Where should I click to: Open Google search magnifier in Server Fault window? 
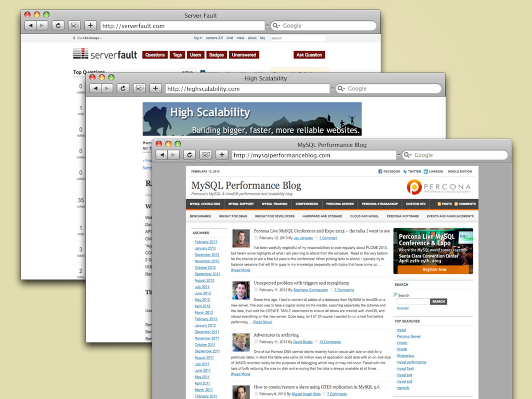[x=276, y=26]
